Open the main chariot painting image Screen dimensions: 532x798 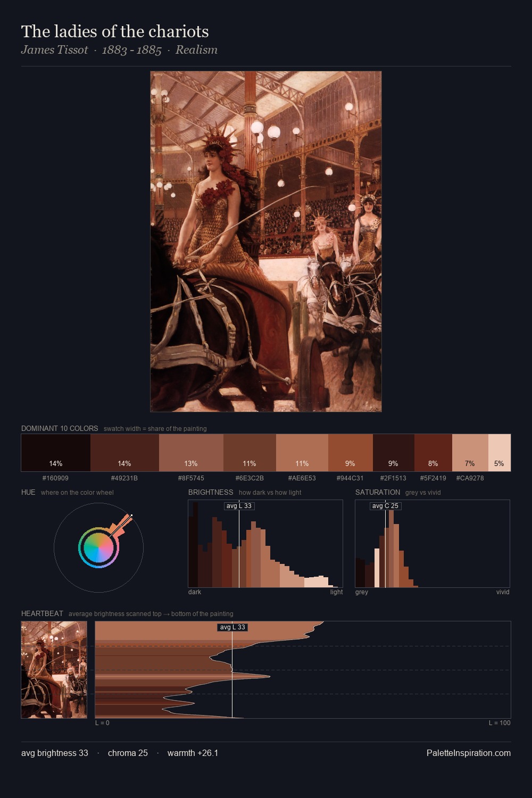pos(266,242)
